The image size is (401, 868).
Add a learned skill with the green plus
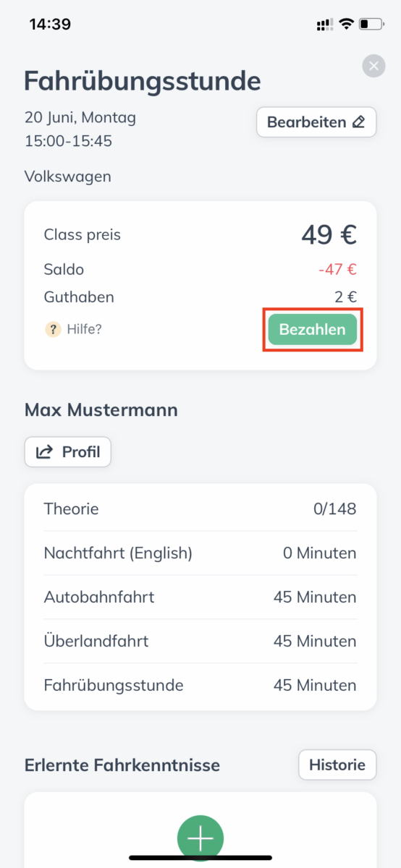[200, 838]
